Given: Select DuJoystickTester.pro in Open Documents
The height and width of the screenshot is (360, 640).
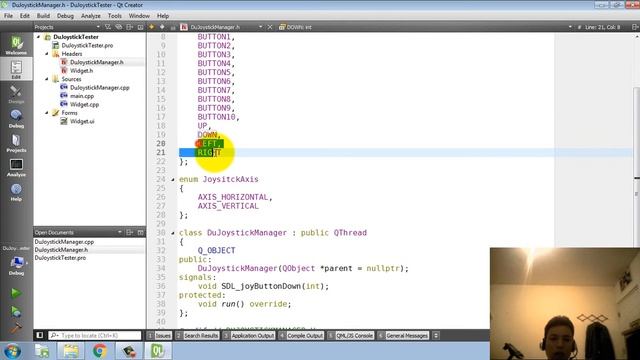Looking at the screenshot, I should pos(60,258).
